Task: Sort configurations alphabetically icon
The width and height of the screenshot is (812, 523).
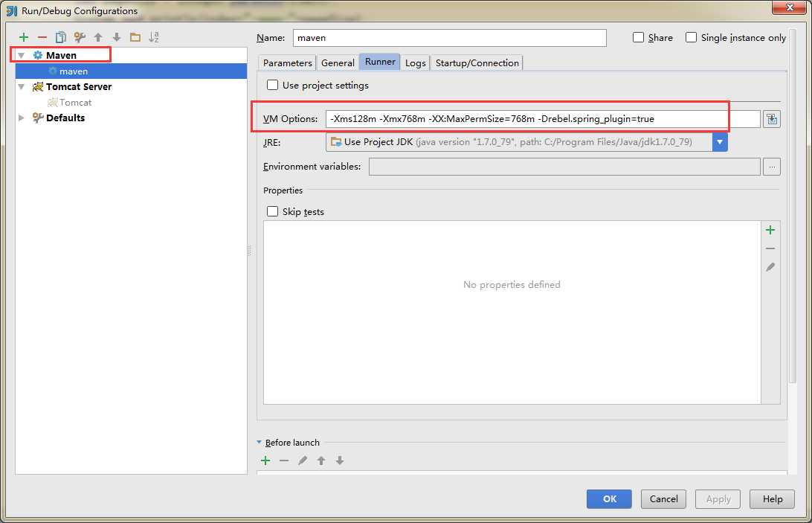Action: click(154, 37)
